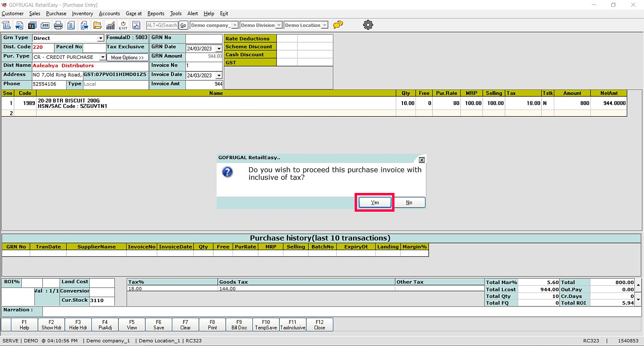Open the line graph toolbar icon
Image resolution: width=644 pixels, height=346 pixels.
[136, 25]
